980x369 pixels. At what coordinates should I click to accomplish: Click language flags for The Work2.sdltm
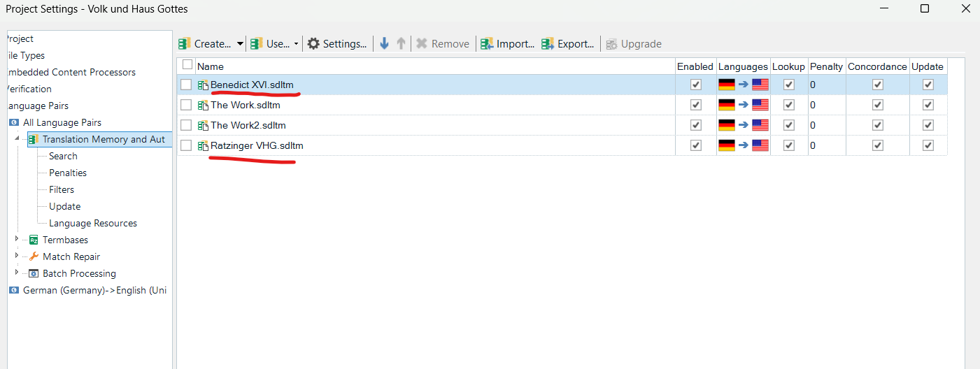[x=743, y=125]
